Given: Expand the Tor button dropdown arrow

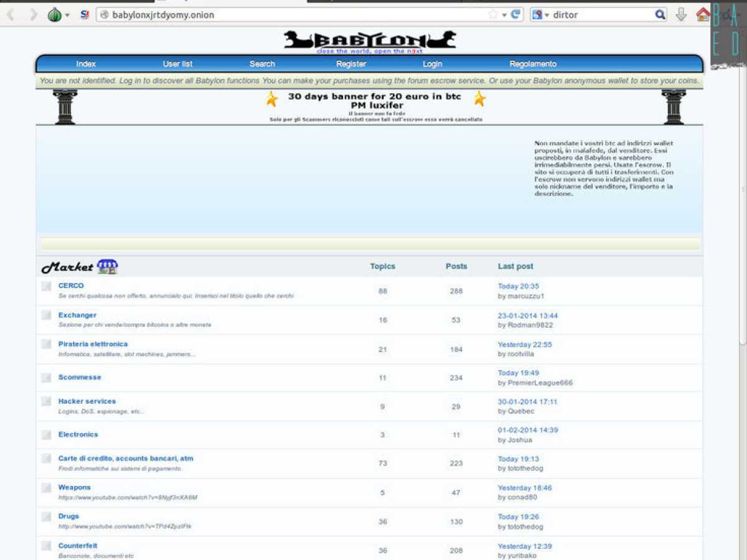Looking at the screenshot, I should click(x=67, y=15).
